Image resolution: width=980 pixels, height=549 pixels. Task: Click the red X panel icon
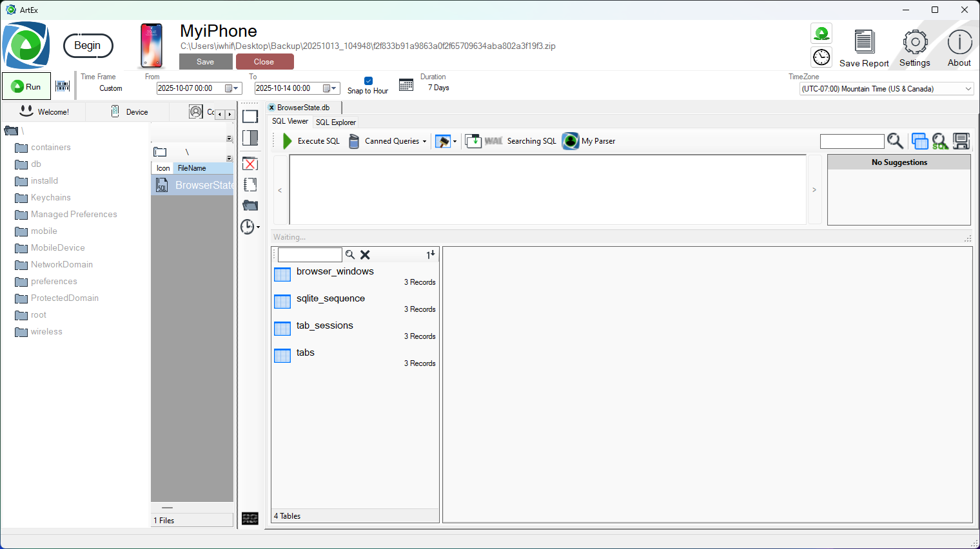(250, 164)
